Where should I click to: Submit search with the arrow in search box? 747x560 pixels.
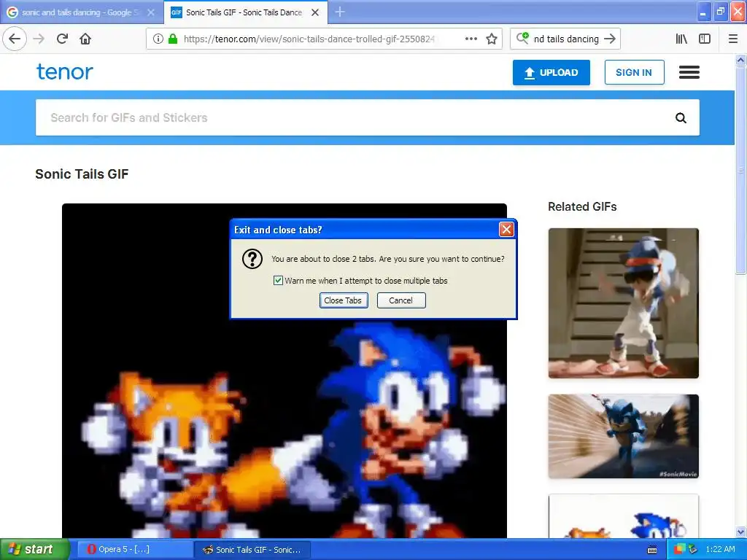[x=610, y=39]
